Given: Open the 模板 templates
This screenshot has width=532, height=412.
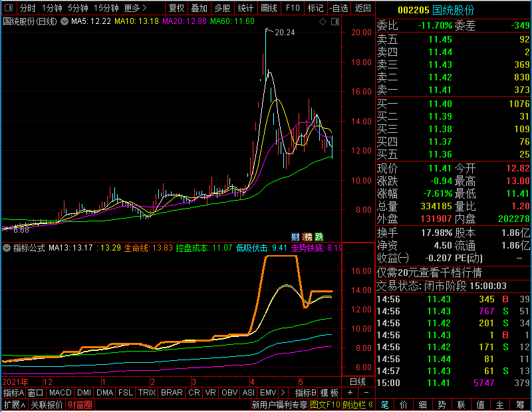Looking at the screenshot, I should pyautogui.click(x=329, y=393).
